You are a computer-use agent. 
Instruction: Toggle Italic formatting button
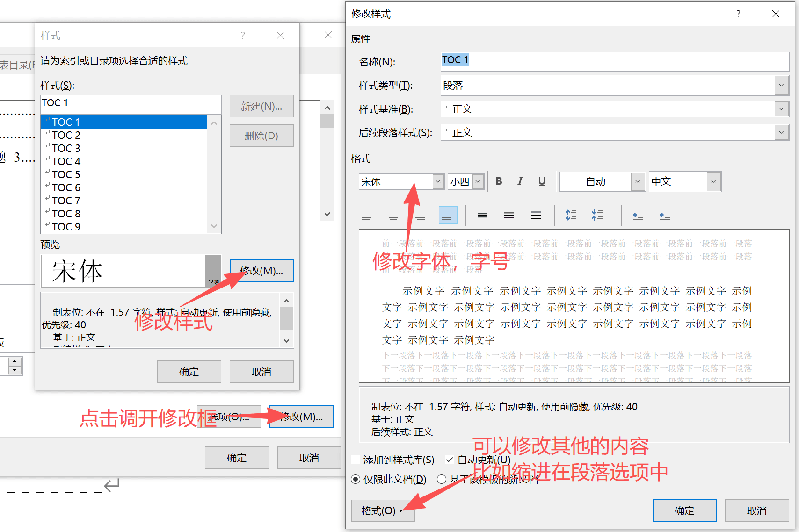click(520, 181)
